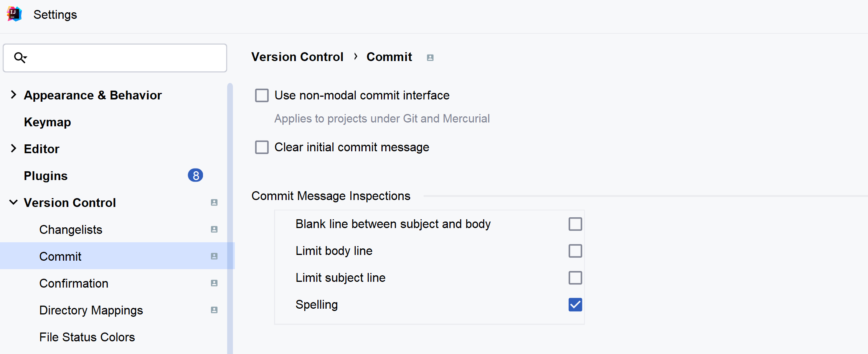Expand Appearance & Behavior section
Screen dimensions: 868x354
point(13,94)
